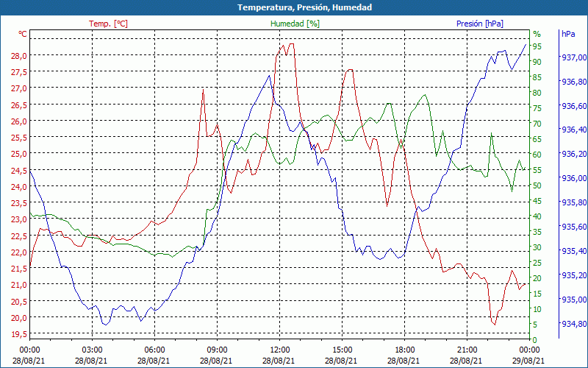588x368 pixels.
Task: Click the '27,0' temperature axis value
Action: [x=19, y=88]
